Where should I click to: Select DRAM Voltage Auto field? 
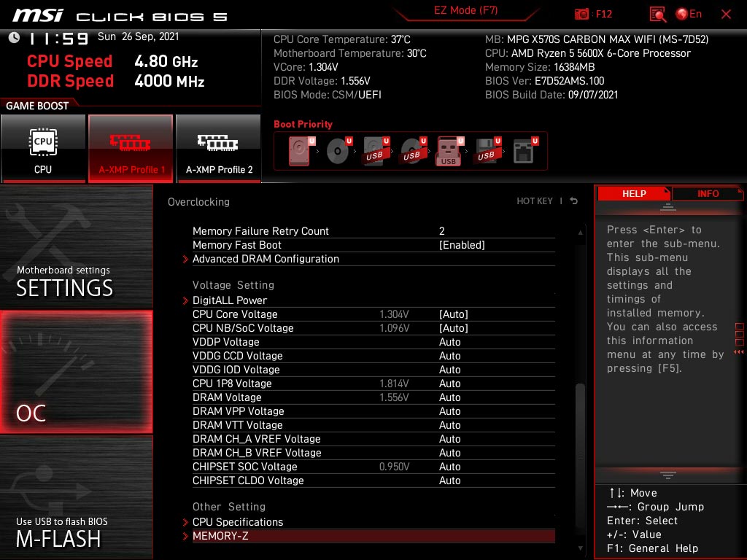coord(449,397)
